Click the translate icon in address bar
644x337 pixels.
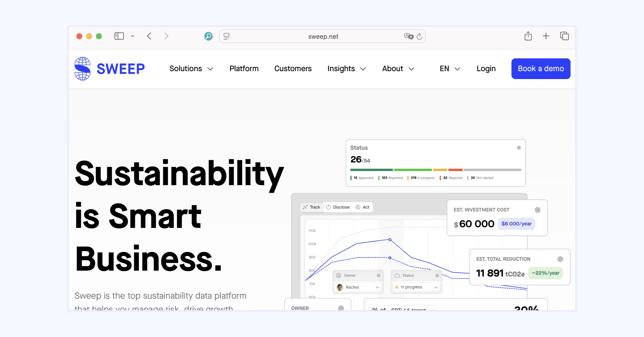point(408,37)
